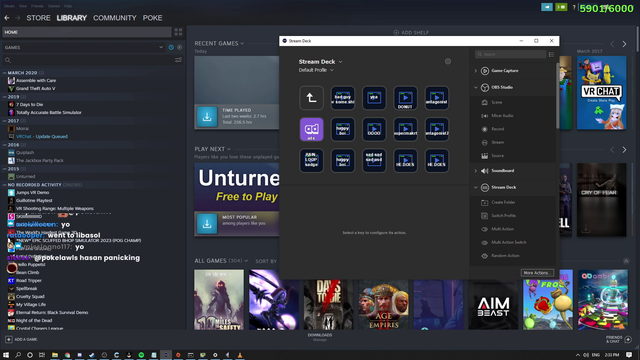Toggle list view icon beside Stream Deck search

tap(551, 54)
